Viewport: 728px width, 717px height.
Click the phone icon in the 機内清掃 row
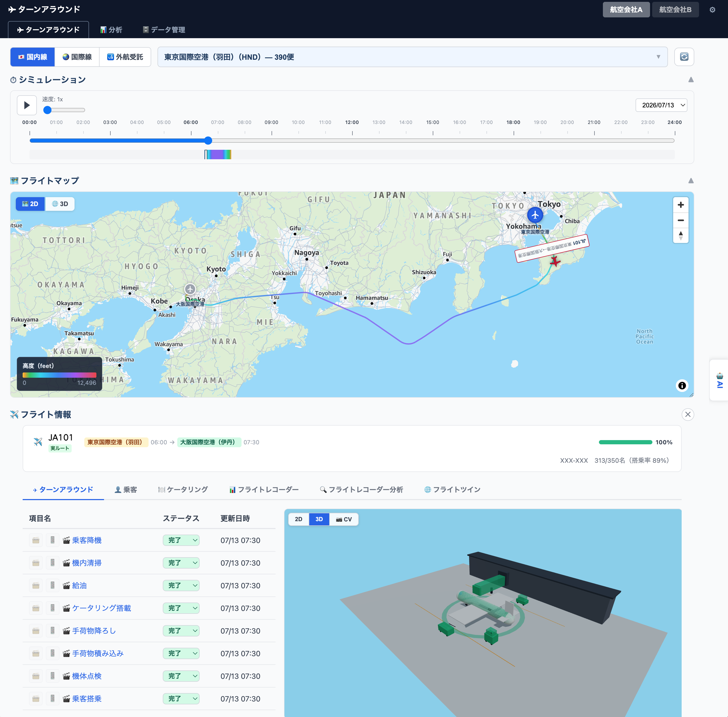point(52,563)
